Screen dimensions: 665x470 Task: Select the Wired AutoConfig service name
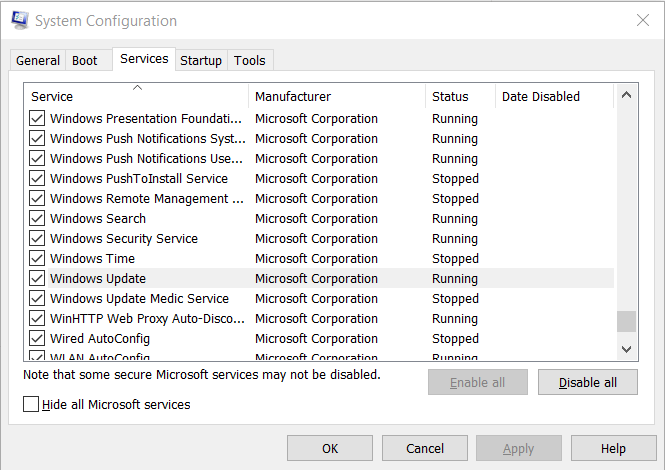pos(100,339)
